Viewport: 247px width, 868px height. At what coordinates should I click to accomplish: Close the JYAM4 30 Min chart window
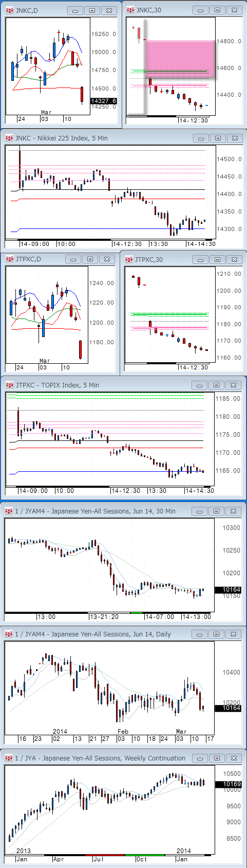(233, 511)
